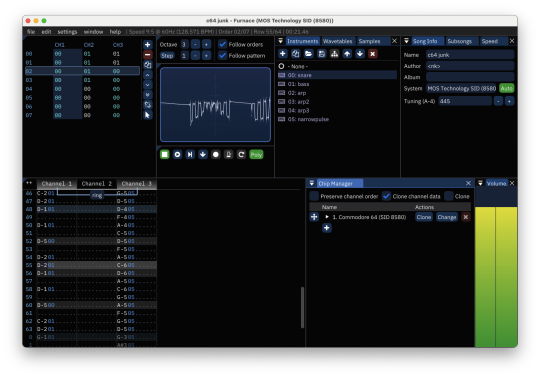Duplicate the current order with copy icon
Viewport: 540px width, 377px height.
(147, 64)
